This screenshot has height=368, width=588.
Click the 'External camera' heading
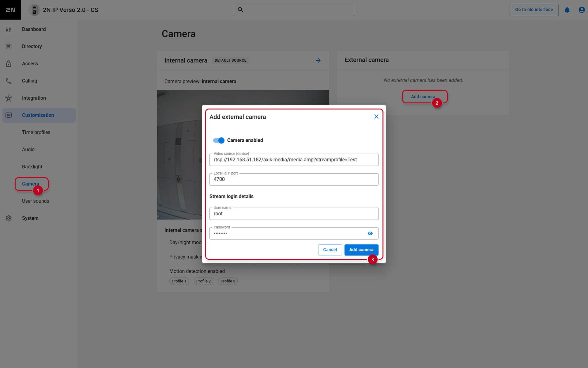coord(367,60)
